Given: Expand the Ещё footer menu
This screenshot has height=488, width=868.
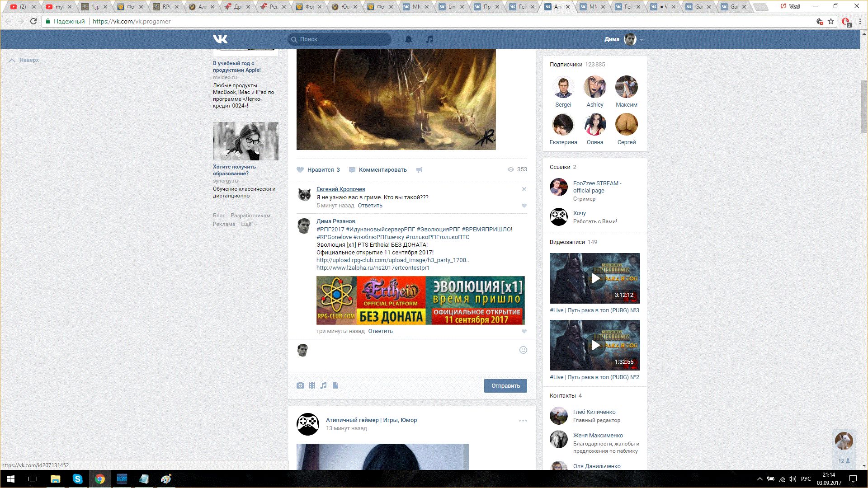Looking at the screenshot, I should pos(248,224).
